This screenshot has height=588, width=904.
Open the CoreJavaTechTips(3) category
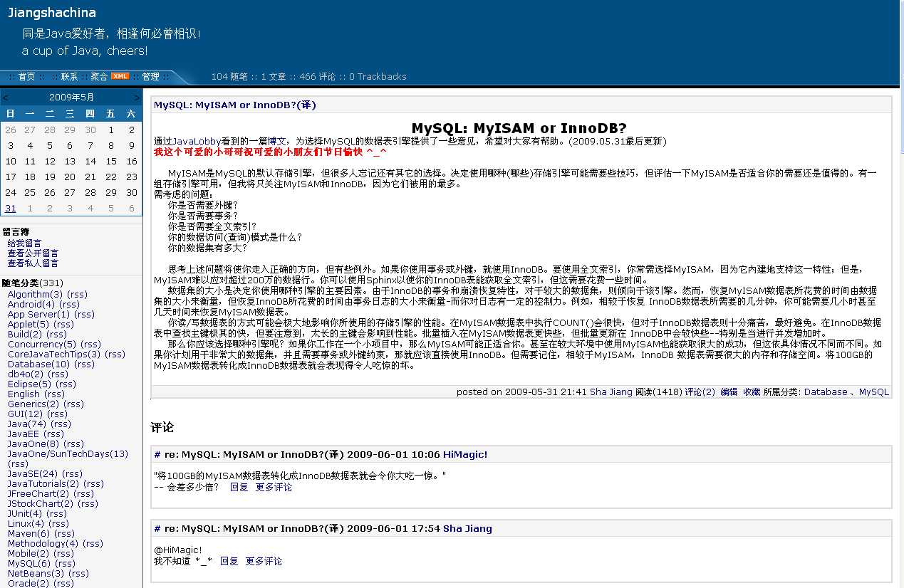point(54,354)
